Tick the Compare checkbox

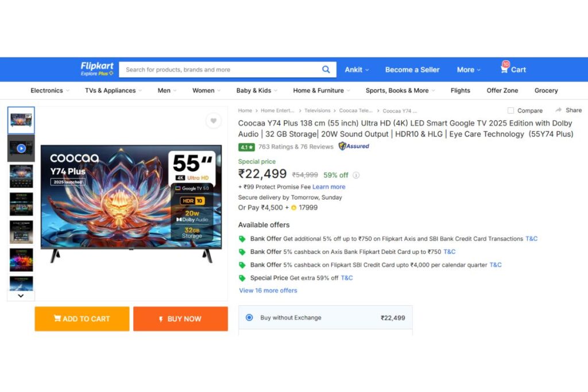pyautogui.click(x=510, y=110)
